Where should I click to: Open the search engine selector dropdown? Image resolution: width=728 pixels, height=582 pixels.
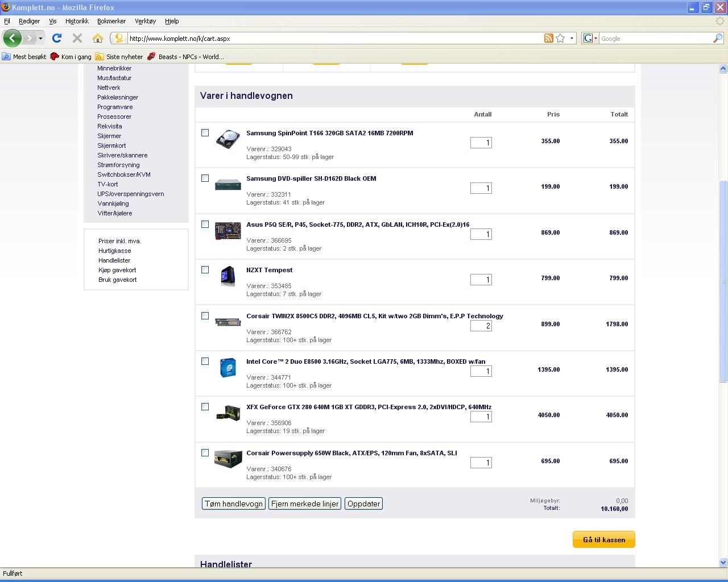click(590, 38)
